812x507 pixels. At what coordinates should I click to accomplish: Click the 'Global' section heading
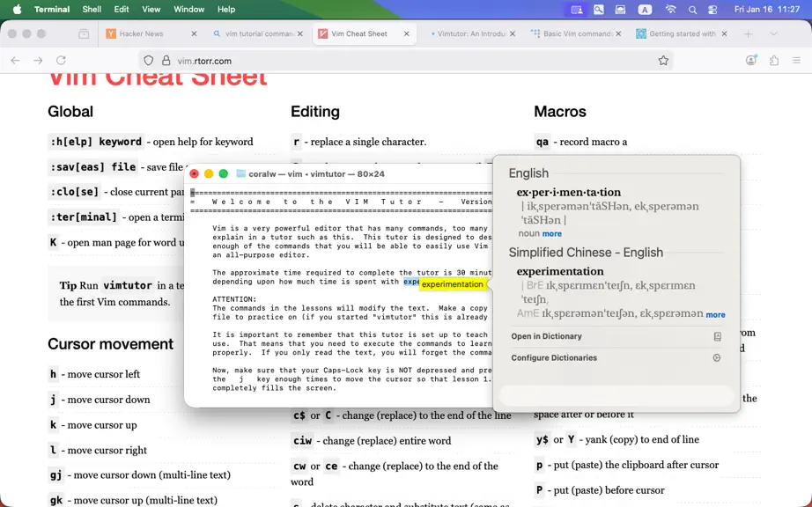pyautogui.click(x=70, y=112)
